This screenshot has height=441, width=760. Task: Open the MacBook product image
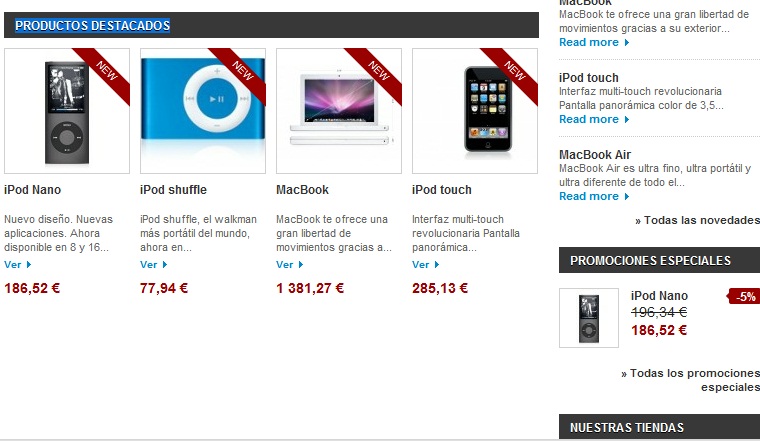point(339,111)
